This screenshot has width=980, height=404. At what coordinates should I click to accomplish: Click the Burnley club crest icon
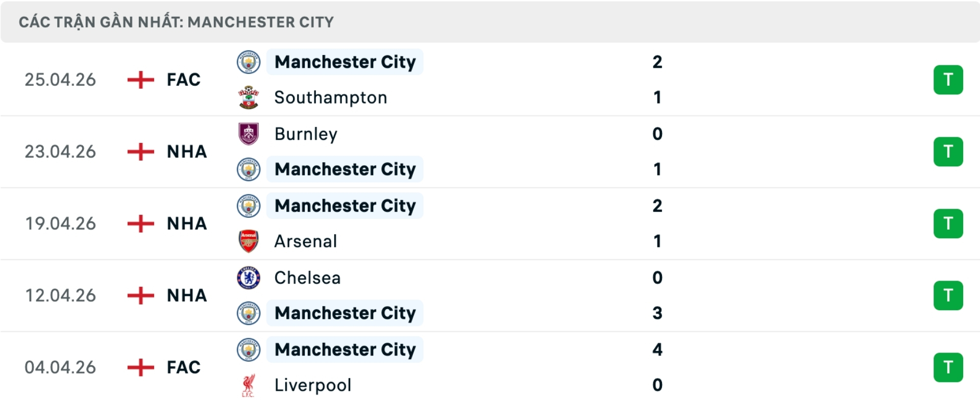(x=249, y=134)
